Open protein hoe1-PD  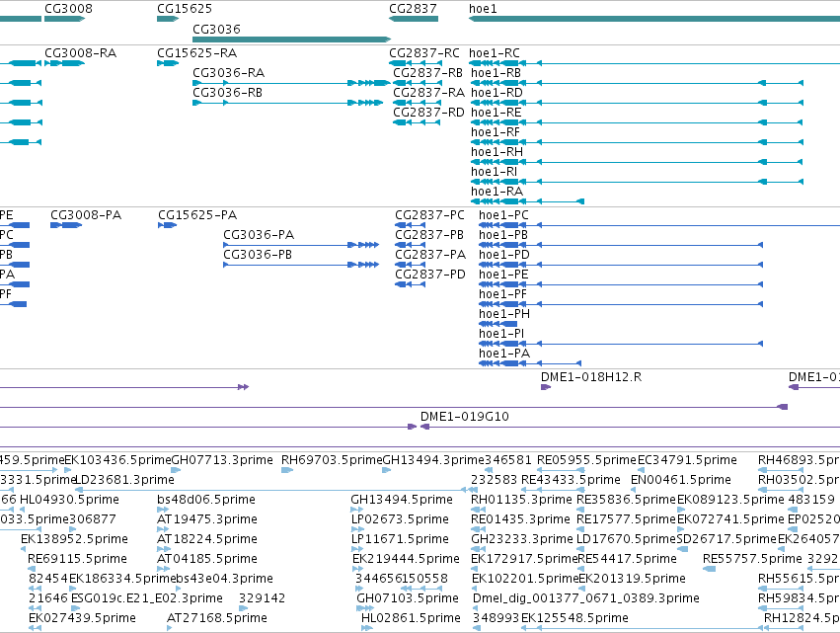pyautogui.click(x=621, y=265)
